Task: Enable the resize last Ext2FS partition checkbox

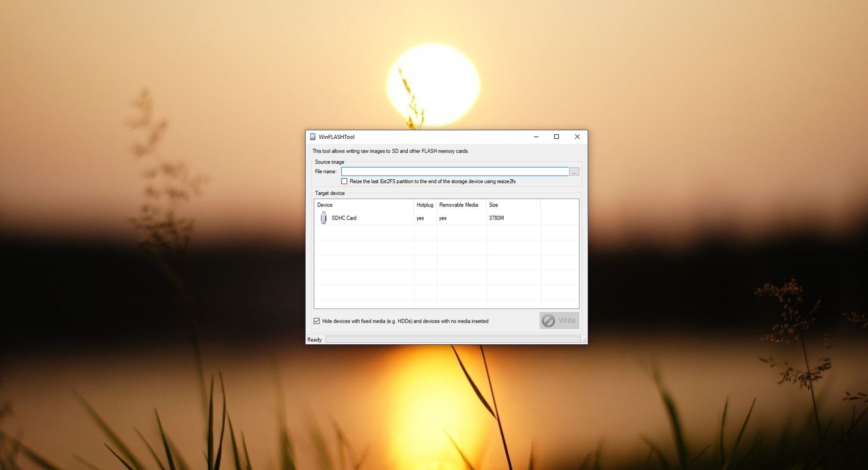Action: click(x=344, y=181)
